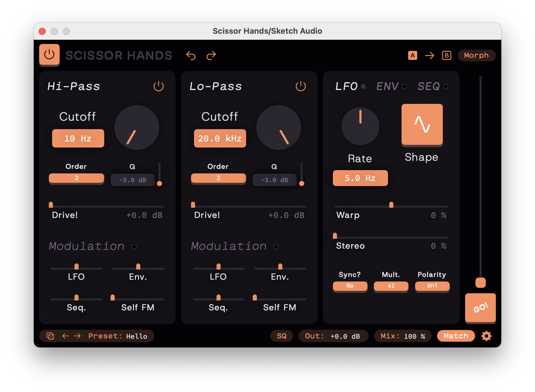Viewport: 535px width, 392px height.
Task: Open the LFO Mult. x1 selector
Action: [391, 286]
